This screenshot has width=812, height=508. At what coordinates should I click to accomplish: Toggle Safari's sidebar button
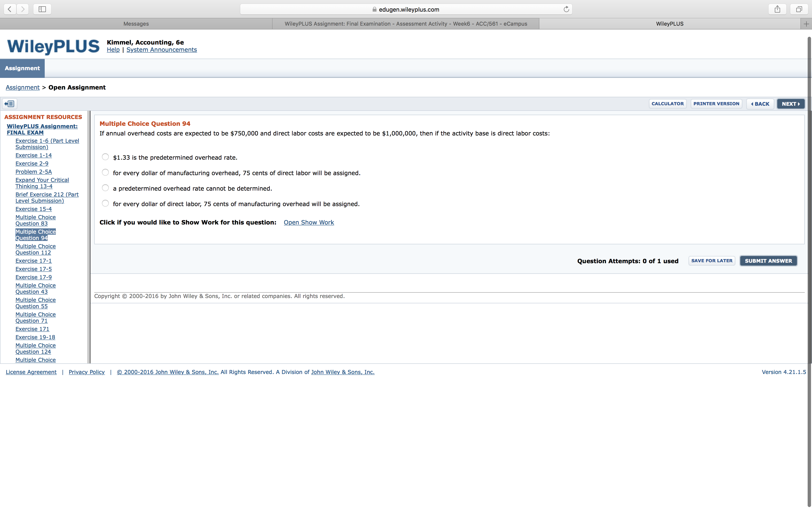click(42, 9)
